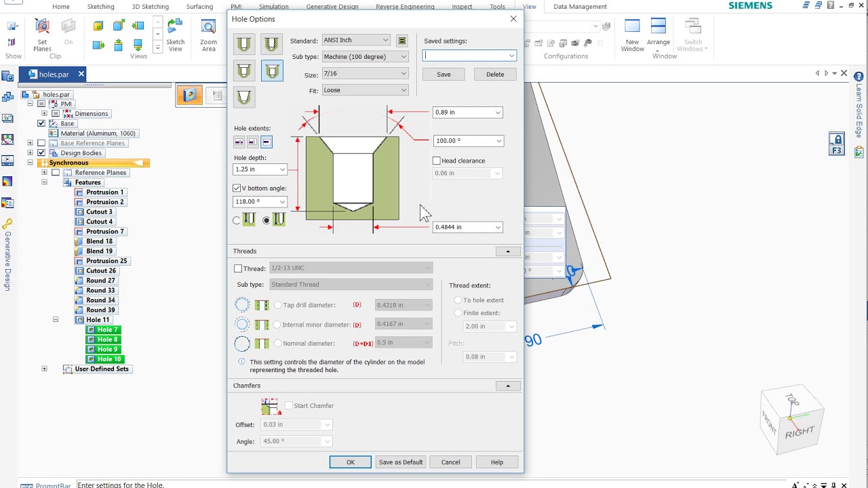Activate the Zoom Area tool

pyautogui.click(x=209, y=35)
